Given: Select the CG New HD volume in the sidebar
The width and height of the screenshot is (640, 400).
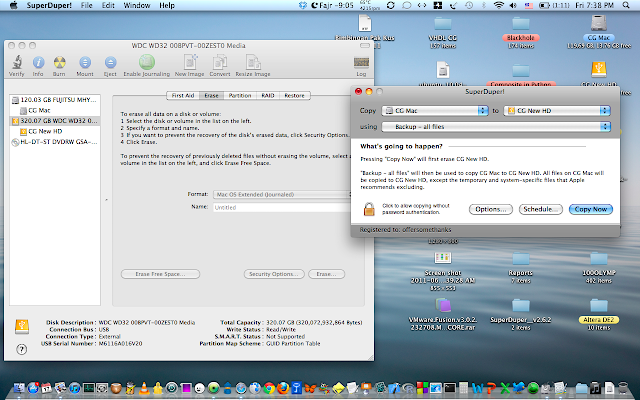Looking at the screenshot, I should point(55,131).
